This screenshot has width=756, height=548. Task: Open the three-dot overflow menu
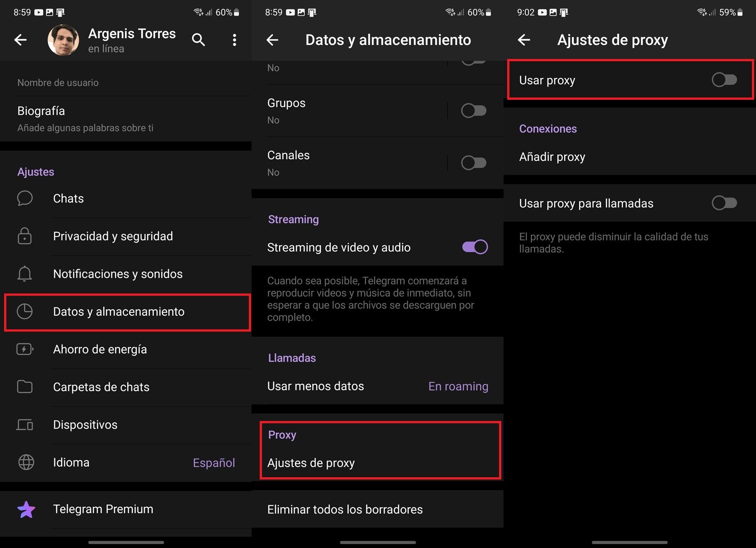(x=234, y=40)
